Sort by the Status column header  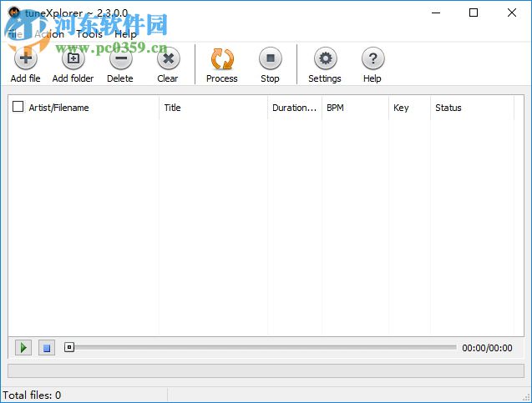[473, 108]
